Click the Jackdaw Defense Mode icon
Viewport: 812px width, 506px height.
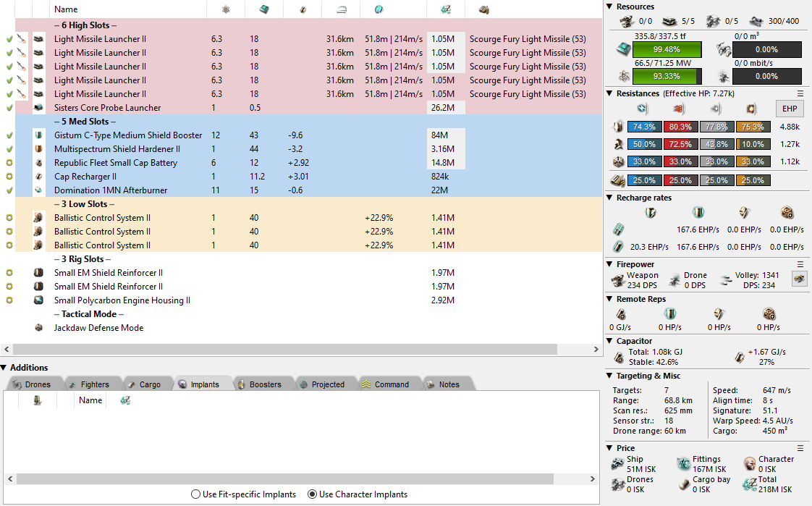coord(38,328)
